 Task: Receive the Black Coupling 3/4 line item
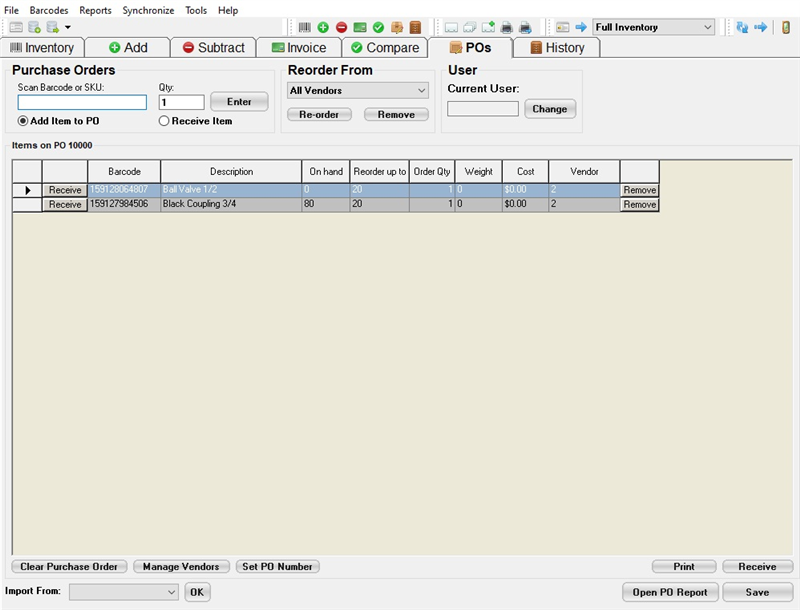tap(63, 205)
